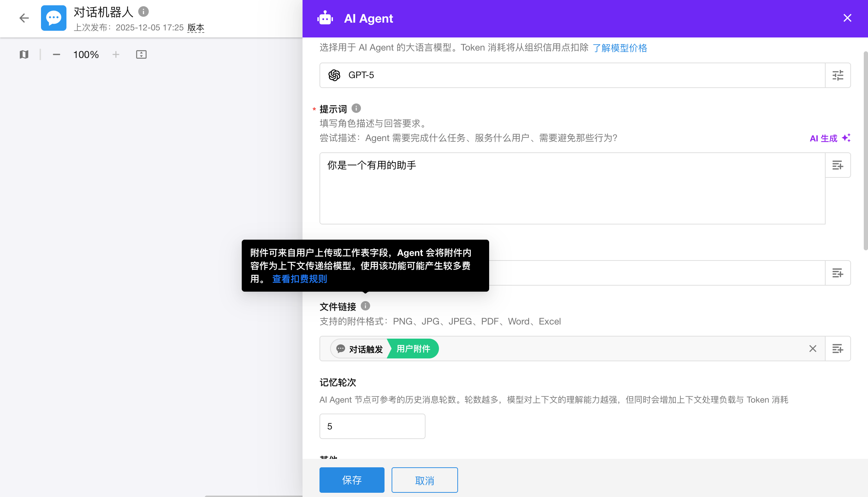Viewport: 868px width, 497px height.
Task: Click the 提示词 info icon
Action: (x=356, y=108)
